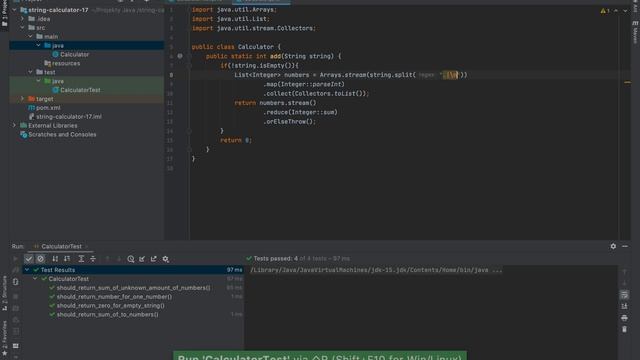Open Run panel settings gear

pyautogui.click(x=613, y=246)
